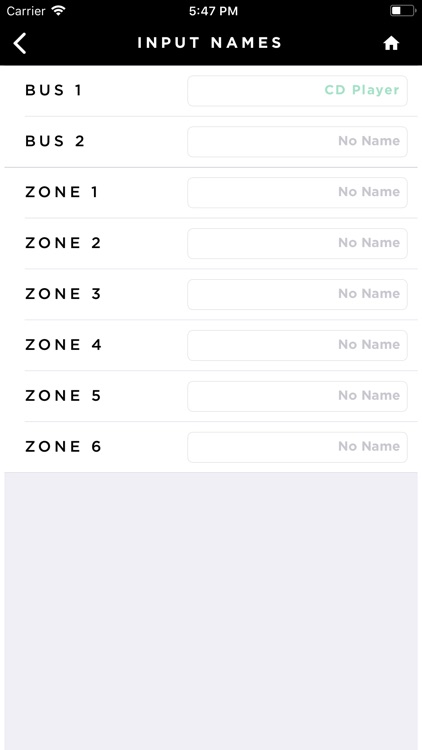Select the BUS 2 name field
This screenshot has height=750, width=422.
[297, 142]
